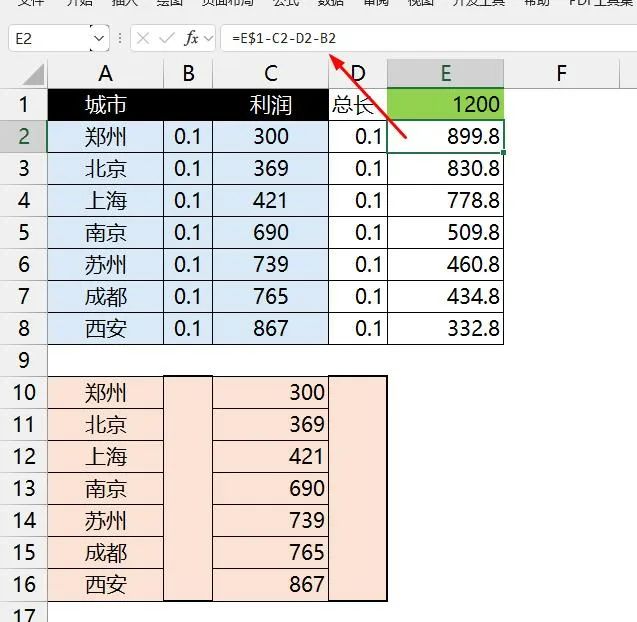Click the confirm checkmark icon in formula bar
Screen dimensions: 637x622
[167, 39]
